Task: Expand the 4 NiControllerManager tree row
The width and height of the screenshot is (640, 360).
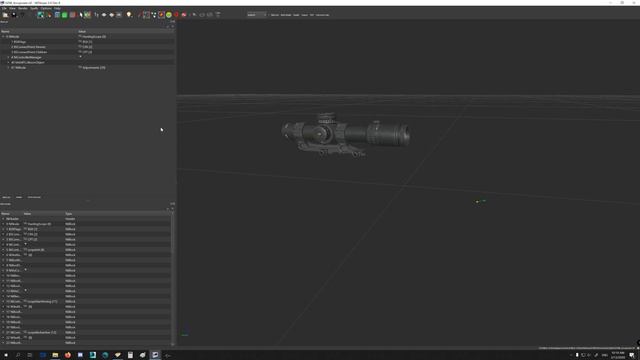Action: tap(8, 57)
